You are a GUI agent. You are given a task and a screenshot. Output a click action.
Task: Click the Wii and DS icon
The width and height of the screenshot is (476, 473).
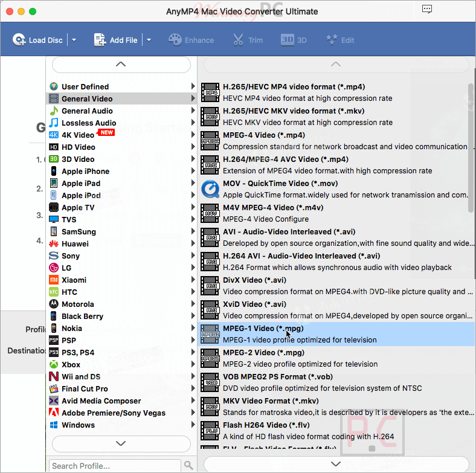coord(54,376)
